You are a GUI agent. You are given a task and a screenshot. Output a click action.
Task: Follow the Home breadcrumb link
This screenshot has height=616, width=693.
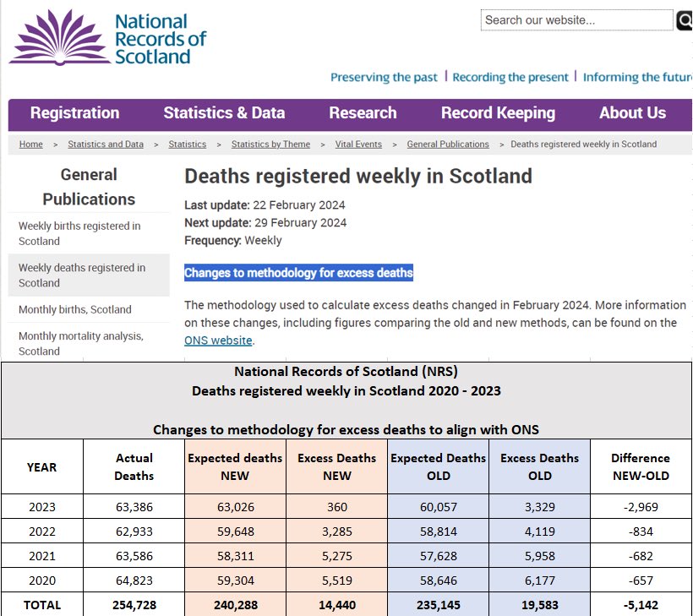pyautogui.click(x=31, y=144)
